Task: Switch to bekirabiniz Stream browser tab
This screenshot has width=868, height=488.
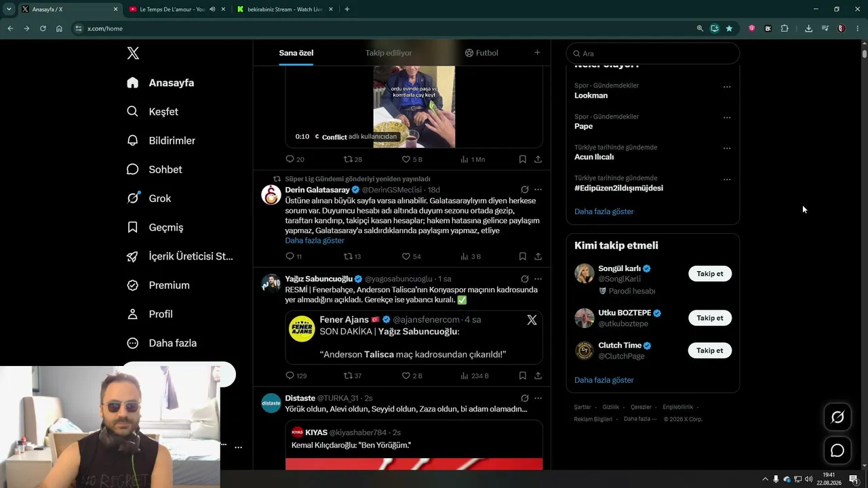Action: pyautogui.click(x=285, y=9)
